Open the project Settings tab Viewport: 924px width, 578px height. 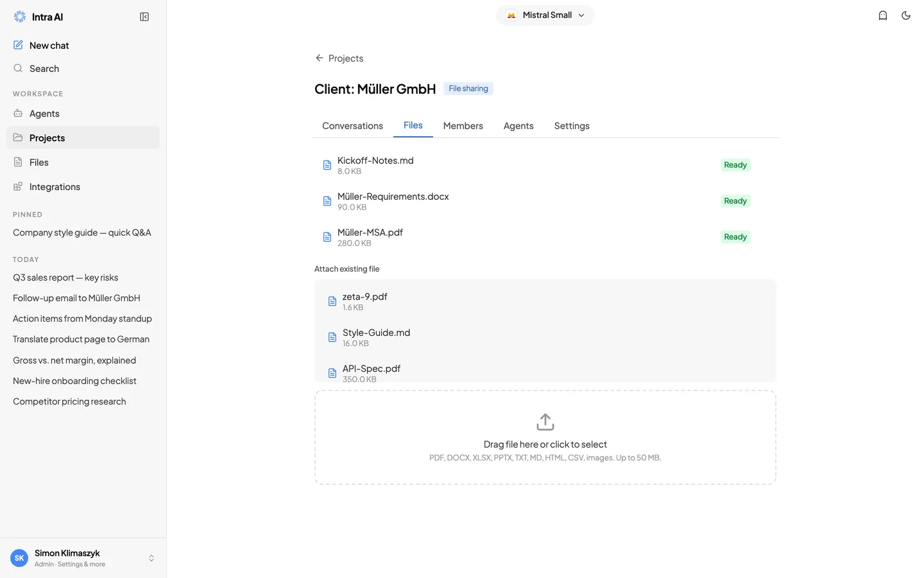point(572,126)
